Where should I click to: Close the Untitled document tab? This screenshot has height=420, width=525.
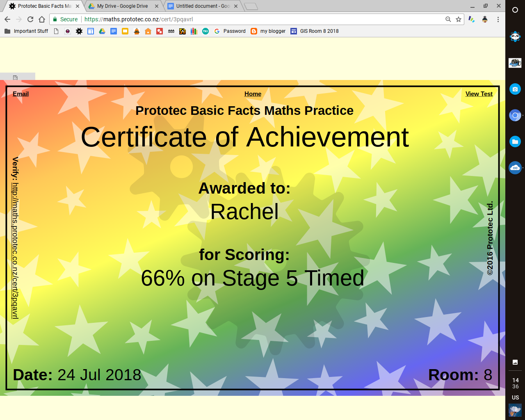(236, 6)
